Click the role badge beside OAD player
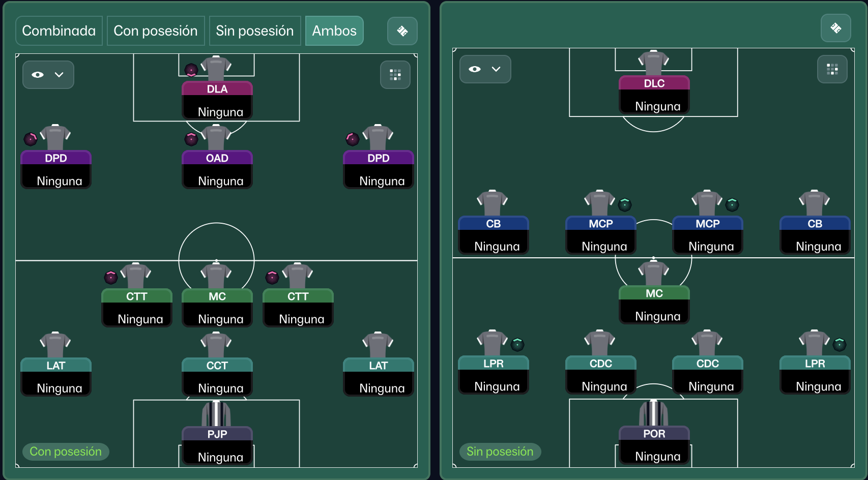Screen dimensions: 868x480 point(191,139)
